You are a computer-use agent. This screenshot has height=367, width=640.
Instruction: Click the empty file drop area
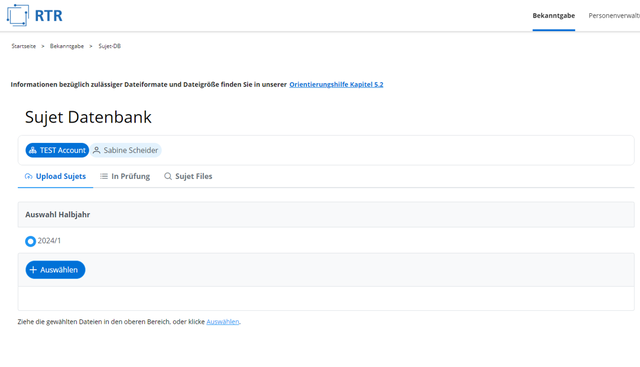pos(326,298)
